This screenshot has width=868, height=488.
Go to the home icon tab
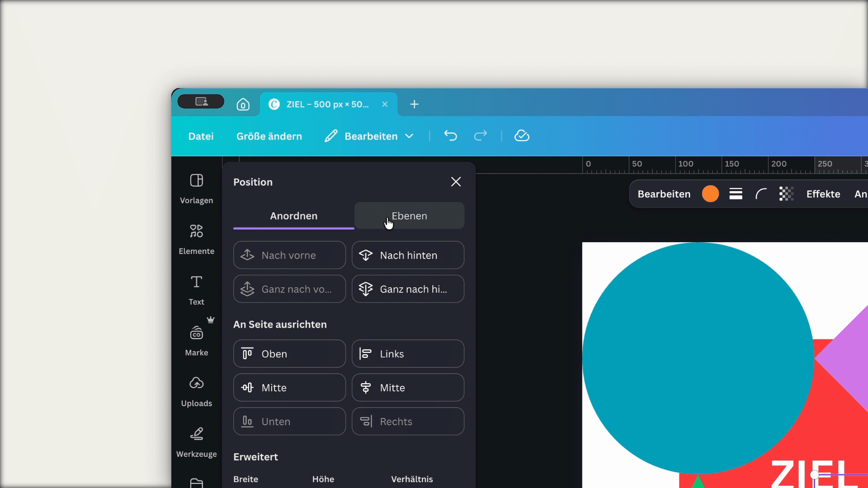tap(243, 104)
